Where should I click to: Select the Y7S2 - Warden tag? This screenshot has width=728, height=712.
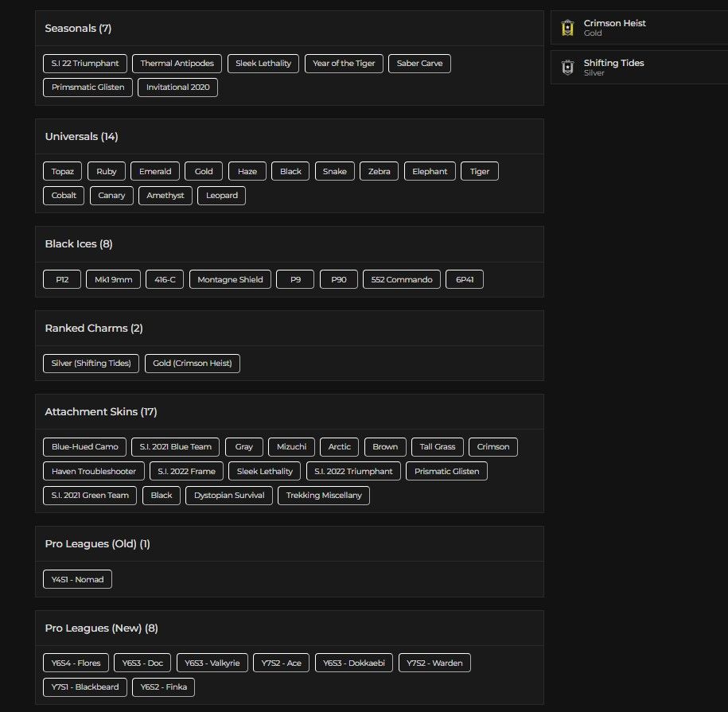[x=434, y=663]
